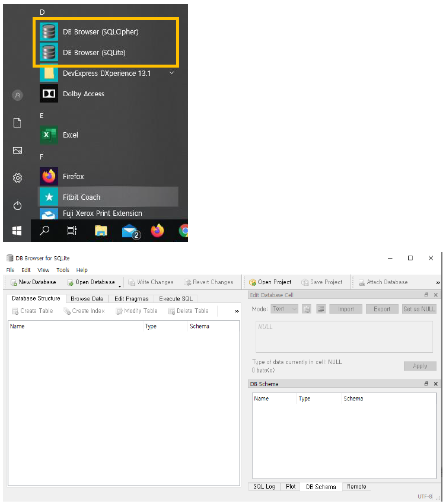The image size is (446, 504).
Task: Click Create Index button
Action: pos(84,311)
